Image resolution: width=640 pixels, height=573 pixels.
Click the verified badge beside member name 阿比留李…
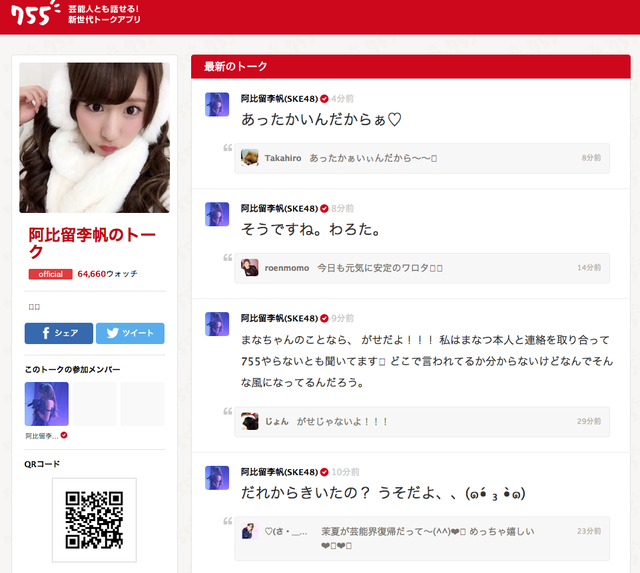pos(64,435)
